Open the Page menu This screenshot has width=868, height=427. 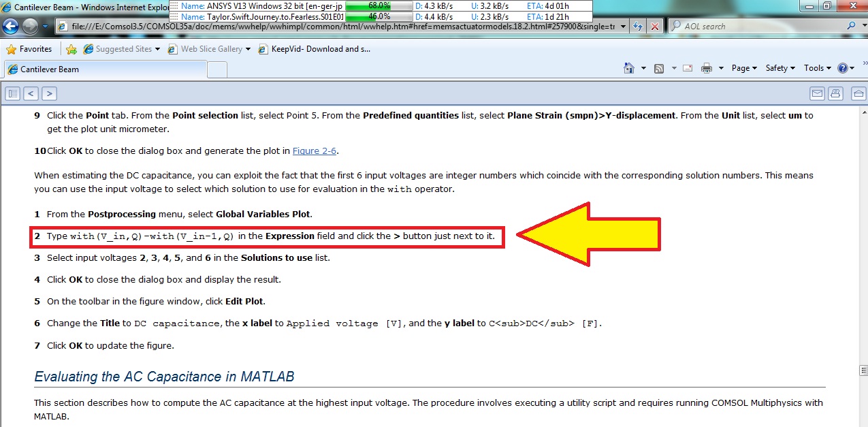click(744, 68)
